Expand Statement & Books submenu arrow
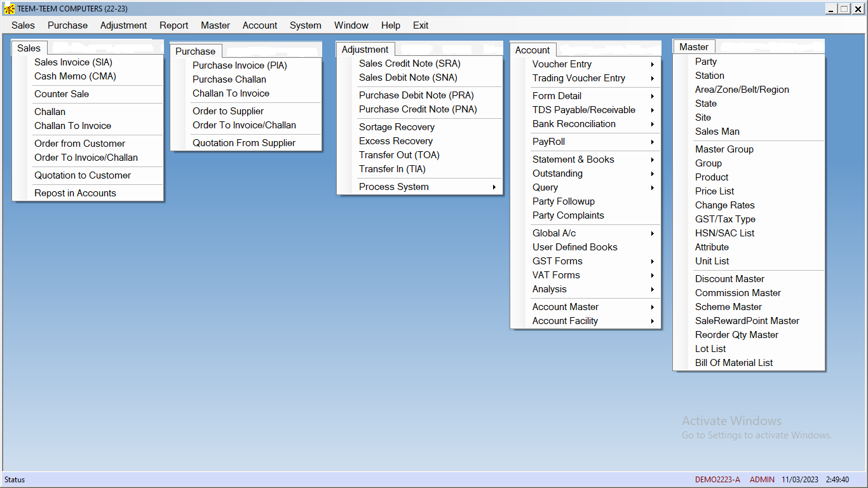868x488 pixels. 652,159
